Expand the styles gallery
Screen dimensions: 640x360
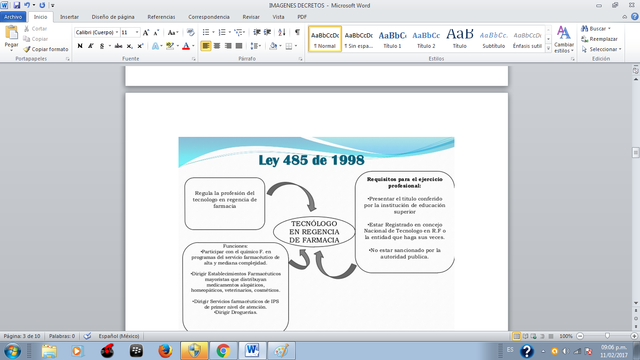pos(548,49)
